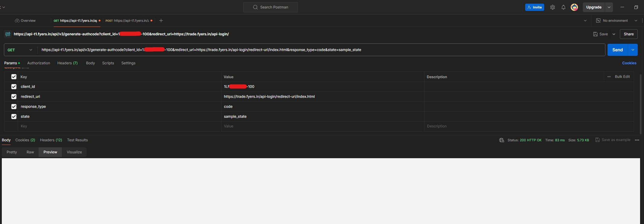This screenshot has height=224, width=644.
Task: Open the response Headers (12) tab
Action: tap(51, 140)
